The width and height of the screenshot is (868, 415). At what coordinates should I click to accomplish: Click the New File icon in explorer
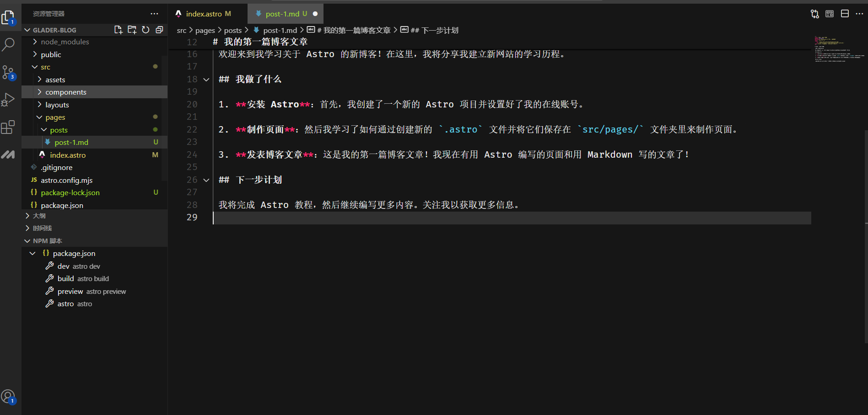pos(118,30)
